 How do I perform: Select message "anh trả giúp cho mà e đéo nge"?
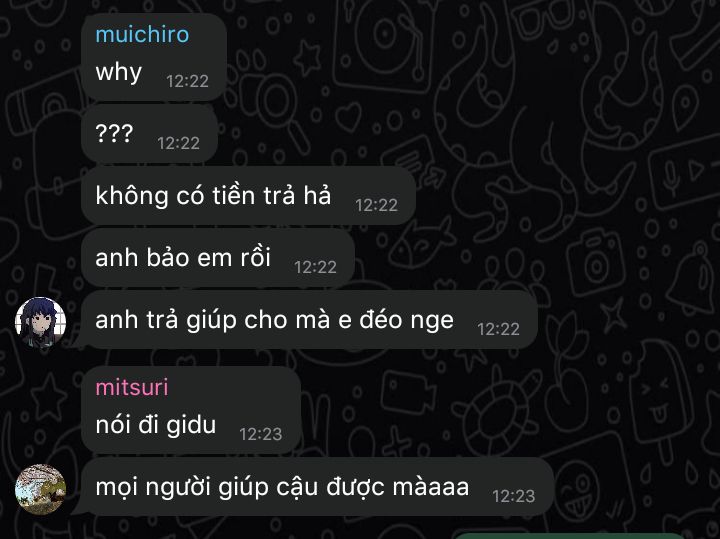point(274,320)
